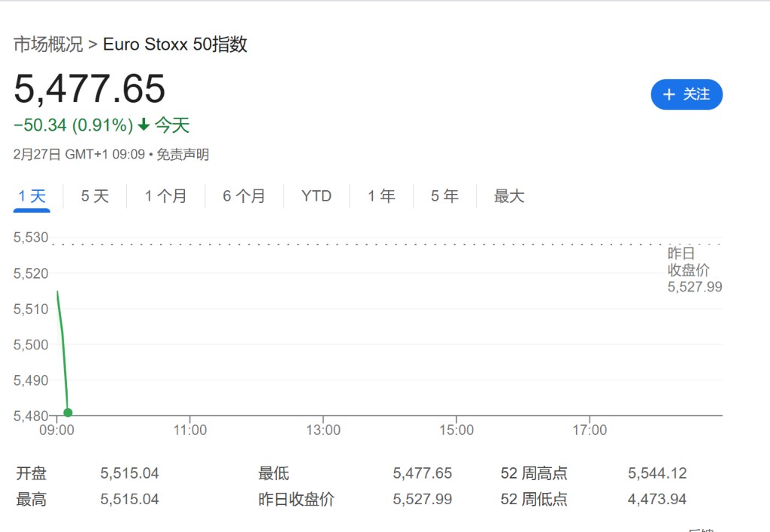Screen dimensions: 770x532
Task: Click the 09:00 time axis label
Action: click(x=57, y=431)
